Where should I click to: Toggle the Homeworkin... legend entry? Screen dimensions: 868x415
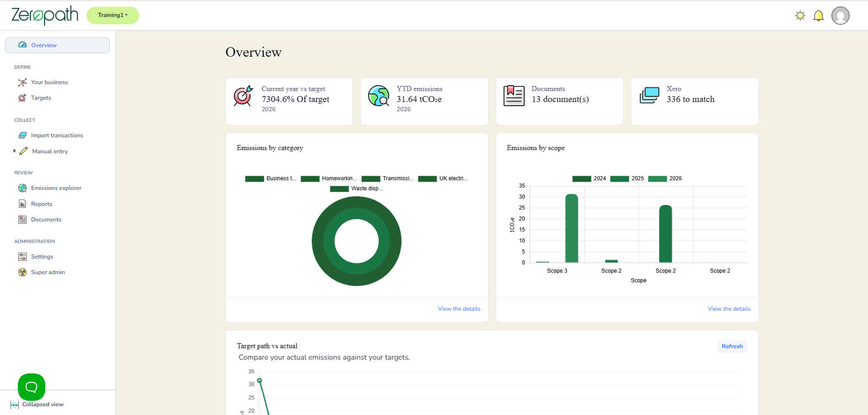click(x=329, y=178)
